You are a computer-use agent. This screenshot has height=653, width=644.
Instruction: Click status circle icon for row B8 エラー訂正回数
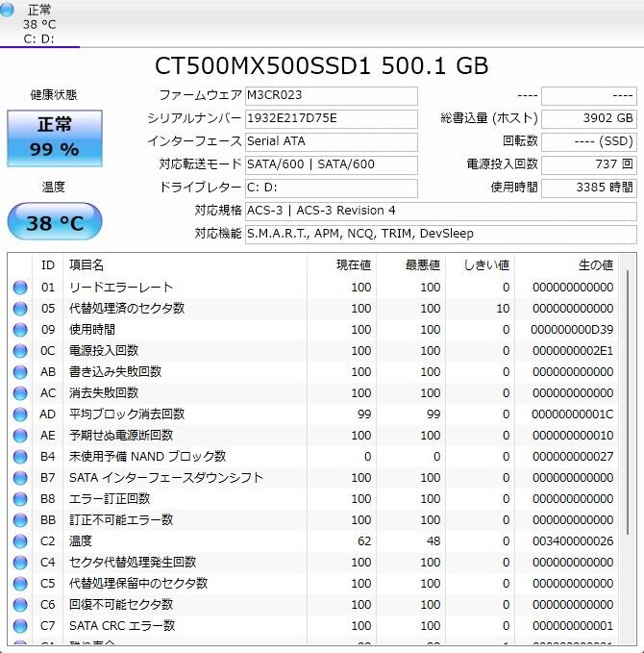pos(20,499)
